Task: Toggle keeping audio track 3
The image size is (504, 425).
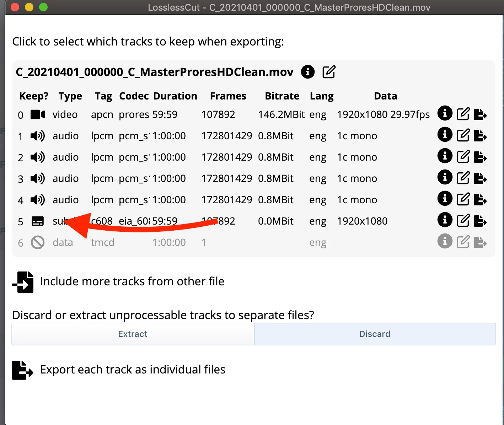Action: click(38, 178)
